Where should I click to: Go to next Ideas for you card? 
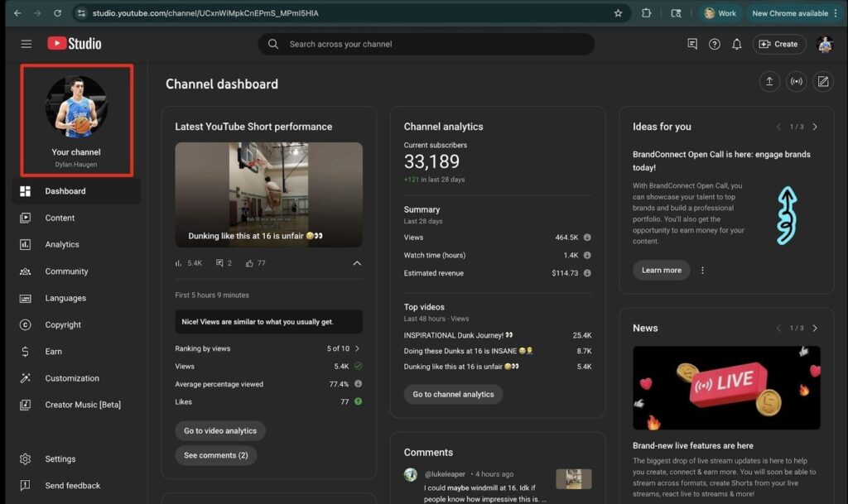click(815, 127)
